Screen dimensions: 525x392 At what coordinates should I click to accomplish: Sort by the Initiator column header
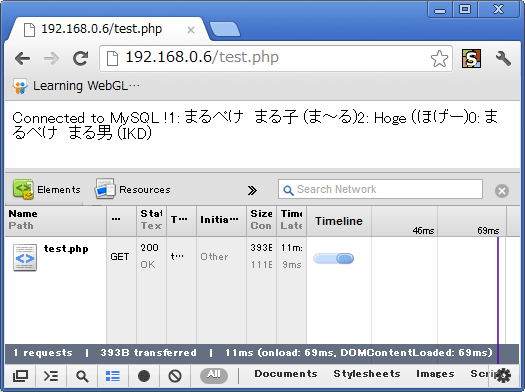(221, 221)
